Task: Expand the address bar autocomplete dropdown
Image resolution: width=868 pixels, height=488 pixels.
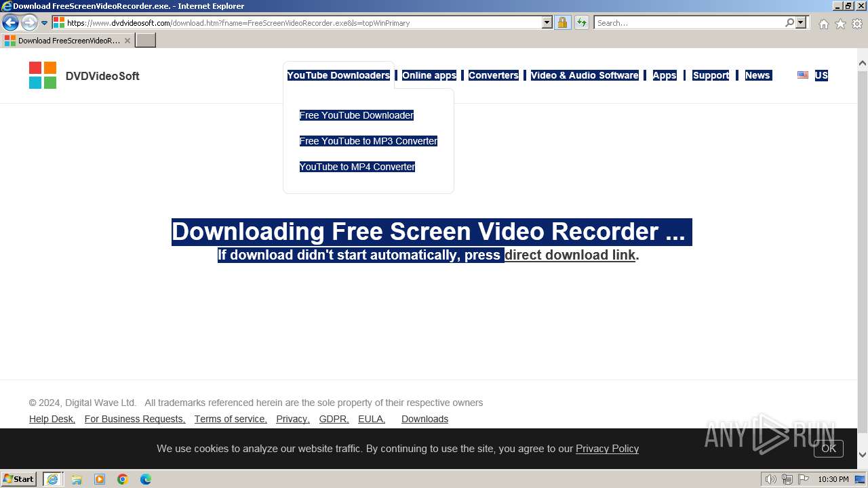Action: click(547, 22)
